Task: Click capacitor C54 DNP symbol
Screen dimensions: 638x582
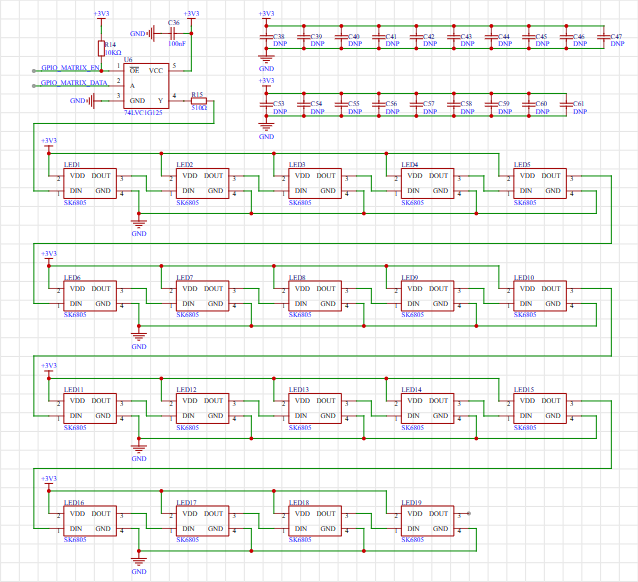Action: point(304,105)
